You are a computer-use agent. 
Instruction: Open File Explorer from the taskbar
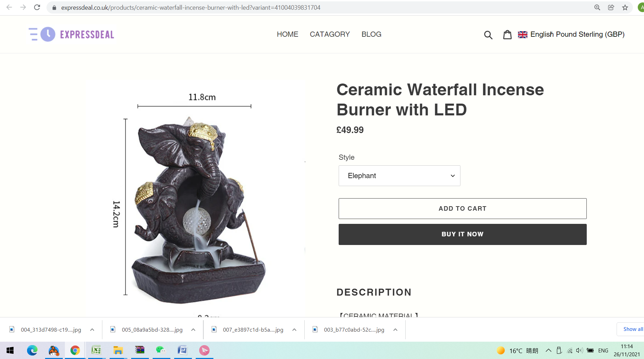118,350
